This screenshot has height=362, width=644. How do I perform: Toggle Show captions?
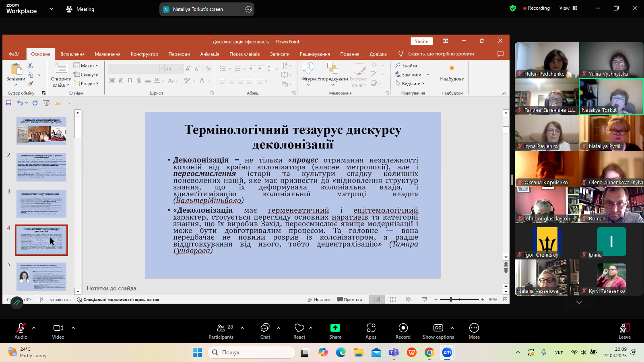(438, 328)
